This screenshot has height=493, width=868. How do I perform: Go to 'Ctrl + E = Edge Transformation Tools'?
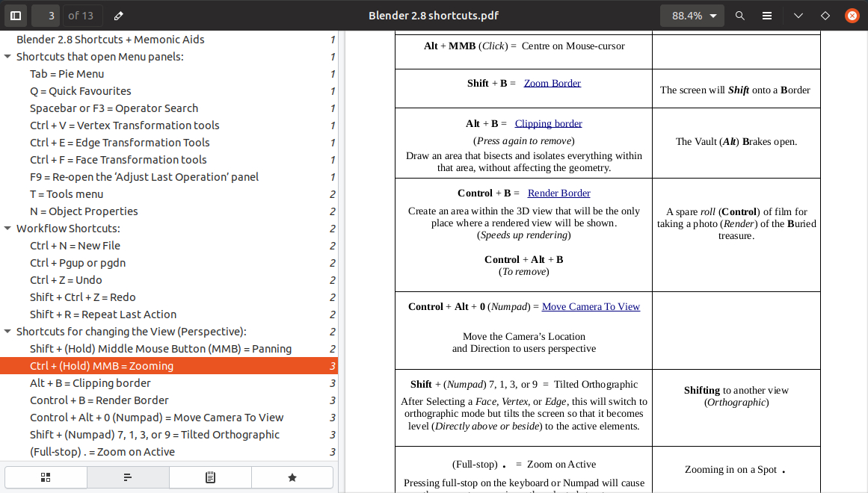169,142
